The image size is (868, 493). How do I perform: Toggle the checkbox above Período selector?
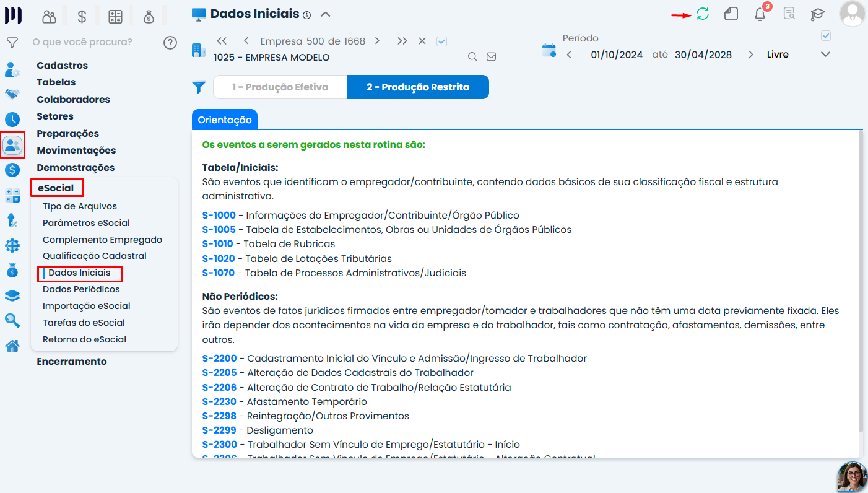point(825,36)
